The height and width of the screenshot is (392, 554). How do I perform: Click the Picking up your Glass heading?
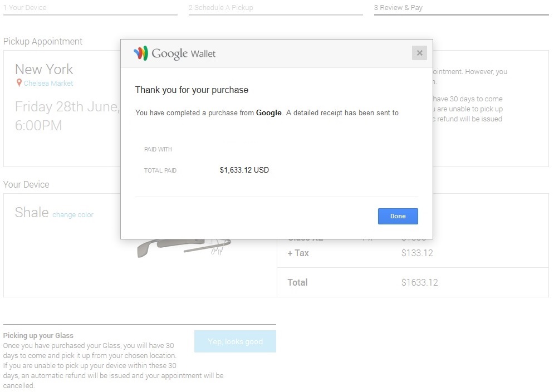point(38,336)
